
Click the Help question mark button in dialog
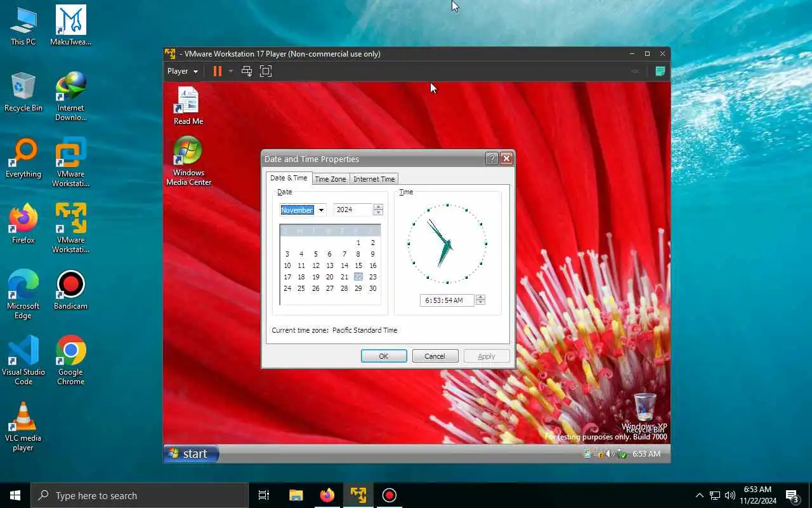click(x=492, y=159)
